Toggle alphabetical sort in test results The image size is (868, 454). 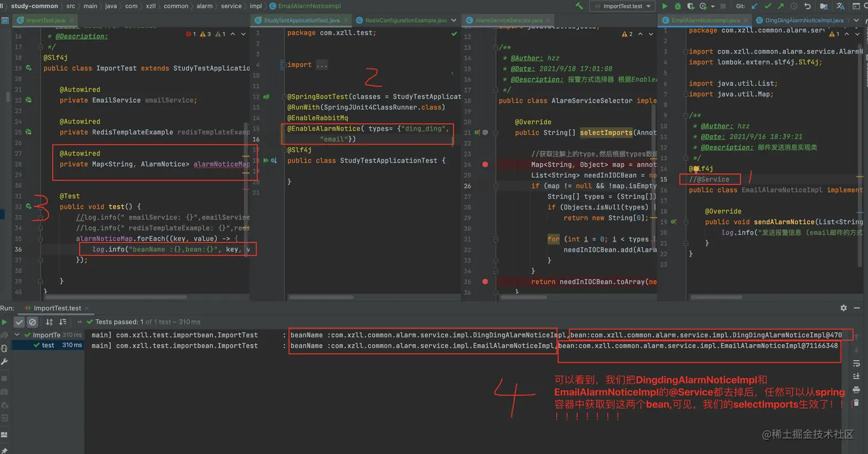(49, 322)
